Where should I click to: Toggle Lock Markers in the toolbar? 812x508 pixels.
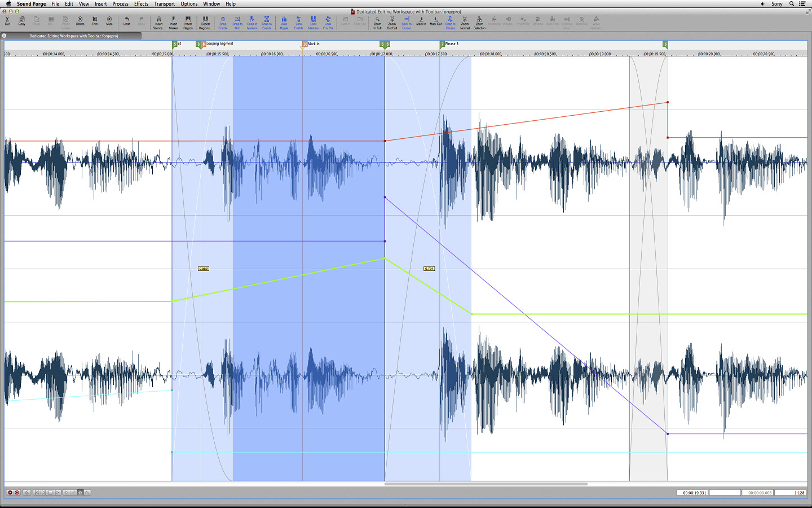313,21
